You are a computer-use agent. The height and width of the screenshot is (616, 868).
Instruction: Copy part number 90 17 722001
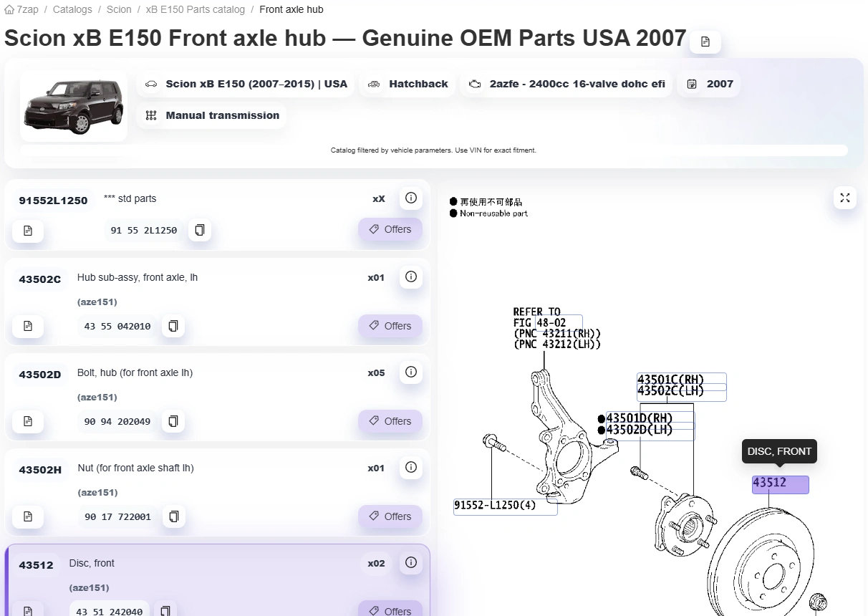point(173,516)
